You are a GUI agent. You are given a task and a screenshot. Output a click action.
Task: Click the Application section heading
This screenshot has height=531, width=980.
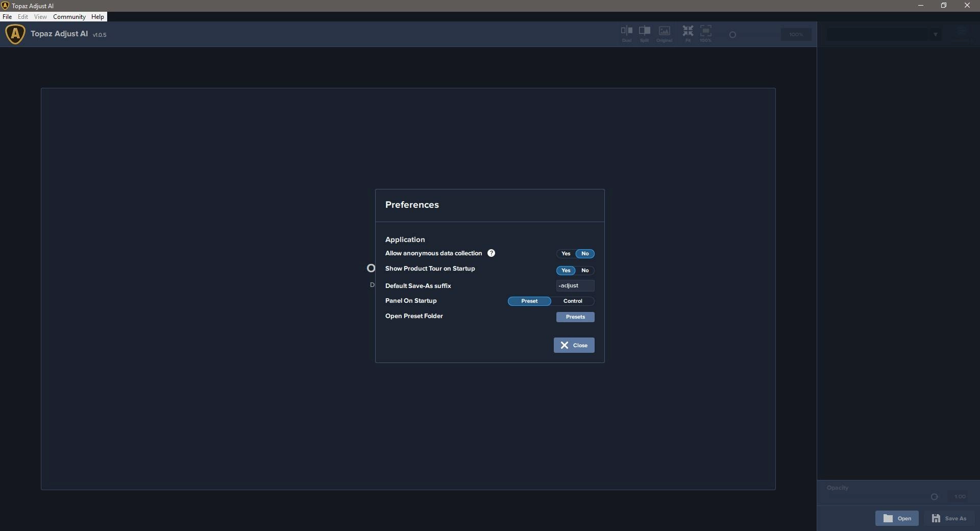(405, 239)
